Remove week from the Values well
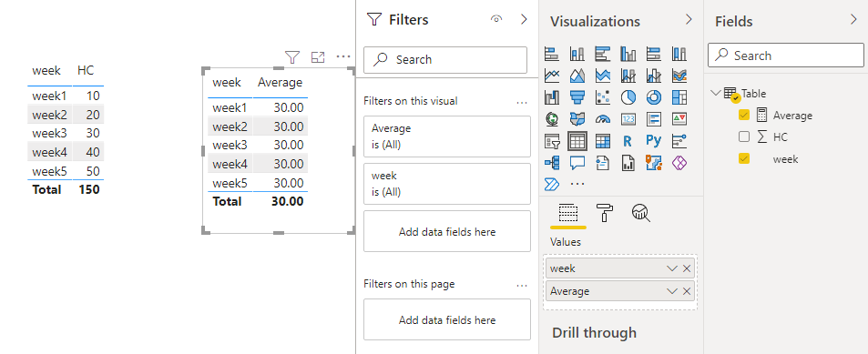 687,268
